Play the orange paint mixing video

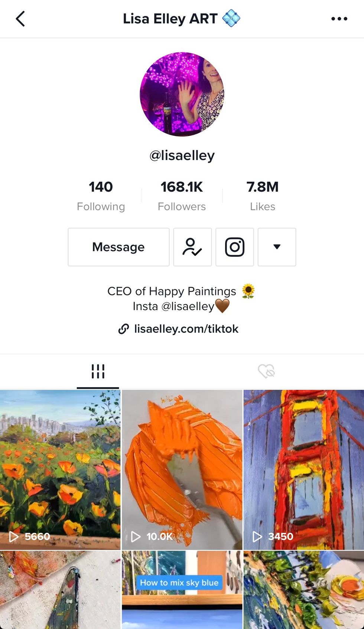point(182,470)
